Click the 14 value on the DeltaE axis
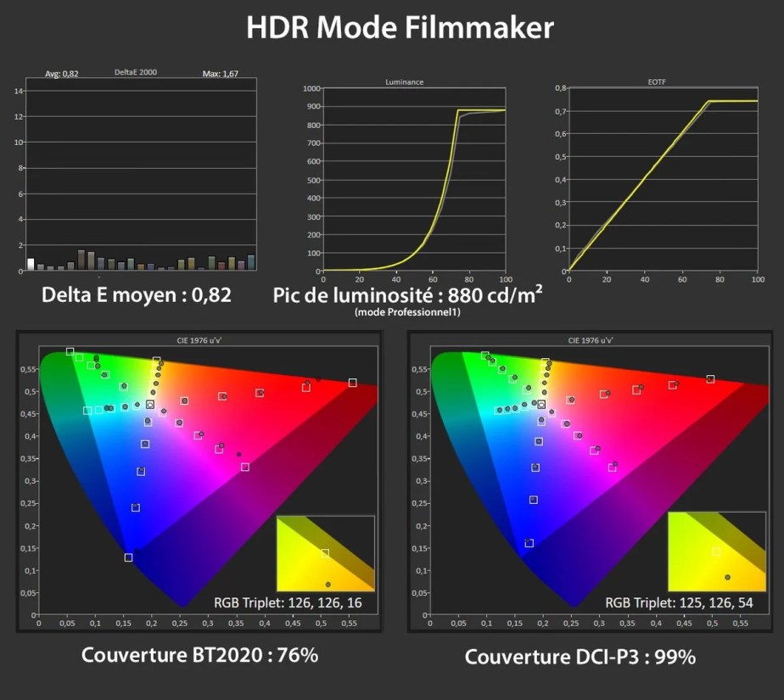The image size is (784, 700). [19, 91]
